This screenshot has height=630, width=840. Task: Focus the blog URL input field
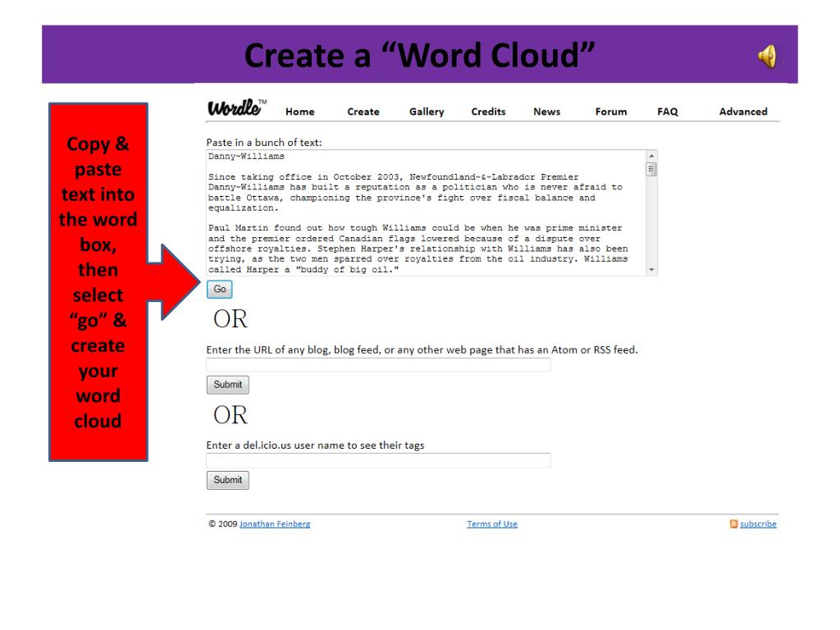coord(378,365)
